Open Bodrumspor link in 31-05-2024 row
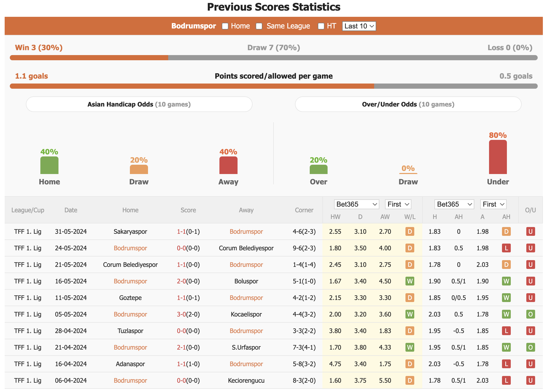This screenshot has height=392, width=547. tap(246, 231)
